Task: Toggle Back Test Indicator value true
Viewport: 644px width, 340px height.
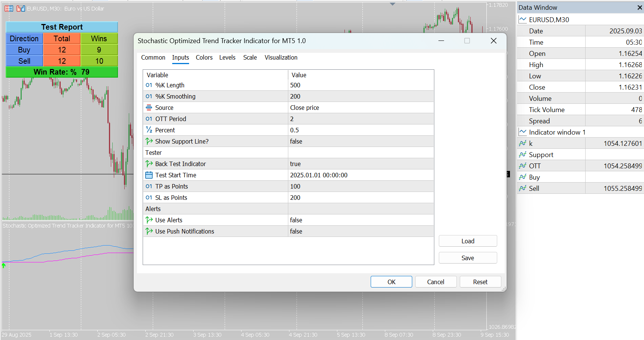Action: (x=361, y=164)
